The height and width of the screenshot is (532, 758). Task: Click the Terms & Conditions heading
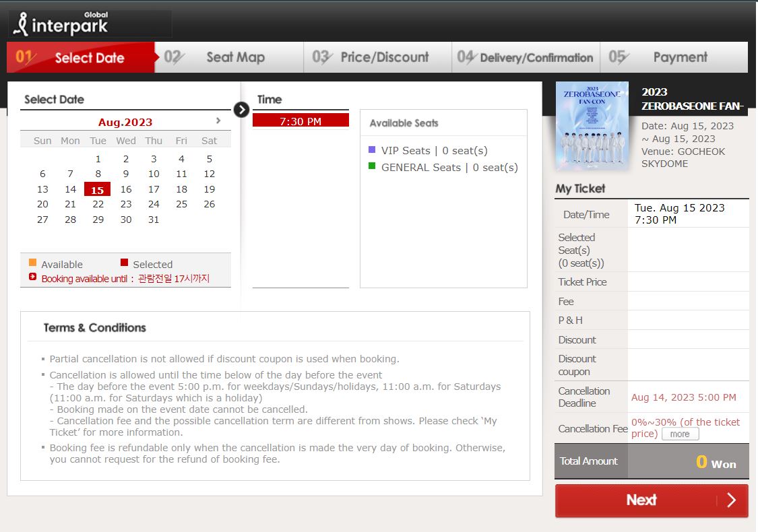point(95,327)
